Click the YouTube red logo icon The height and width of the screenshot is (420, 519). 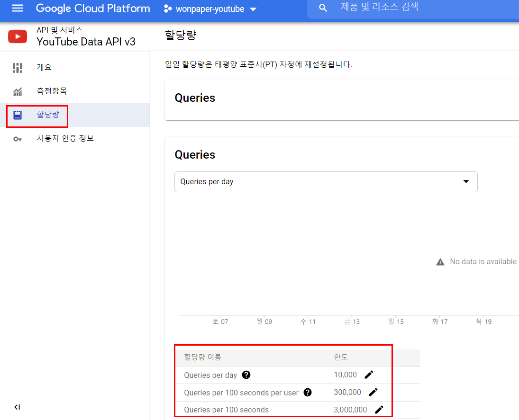[18, 36]
